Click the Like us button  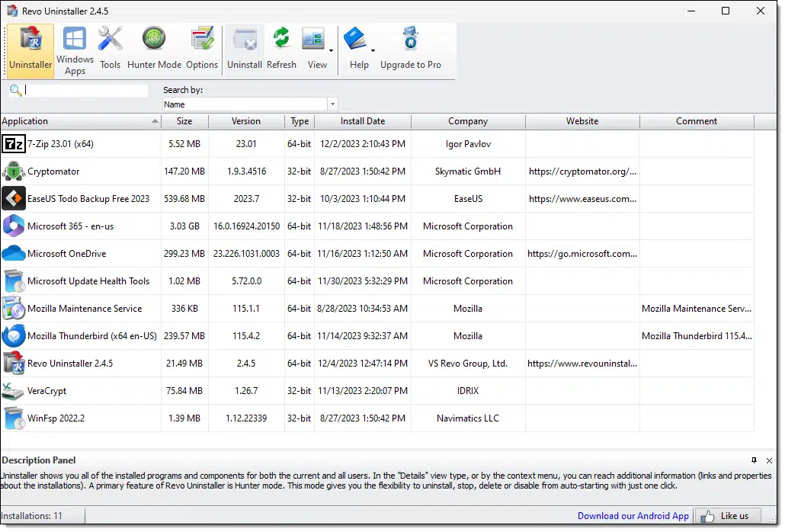click(x=729, y=516)
